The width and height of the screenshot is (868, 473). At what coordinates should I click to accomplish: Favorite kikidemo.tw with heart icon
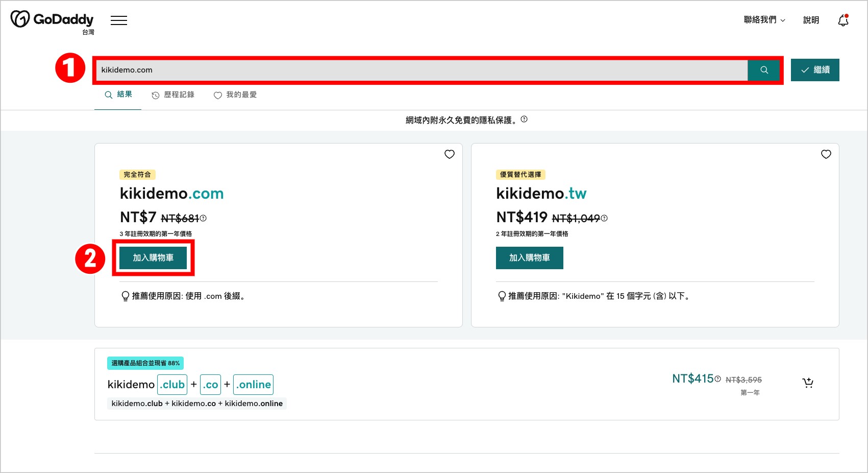826,154
